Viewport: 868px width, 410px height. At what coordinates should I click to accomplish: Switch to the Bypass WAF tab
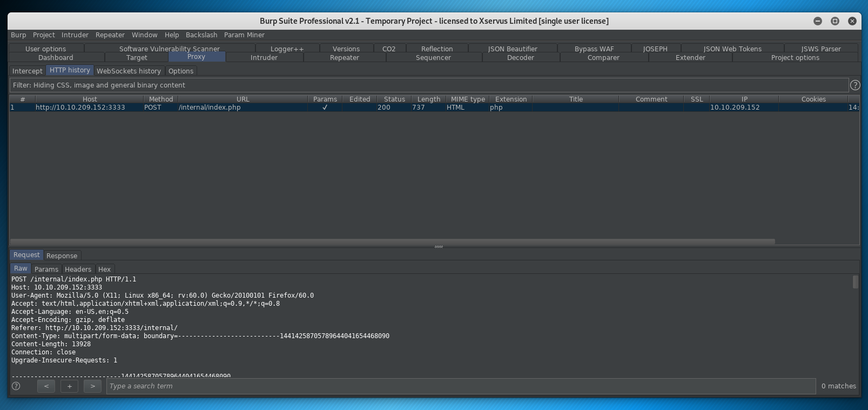(594, 49)
